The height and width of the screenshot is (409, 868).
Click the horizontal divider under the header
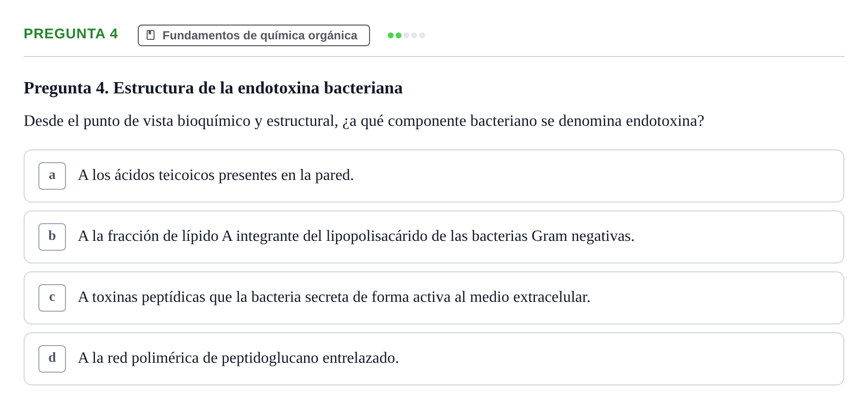coord(434,57)
